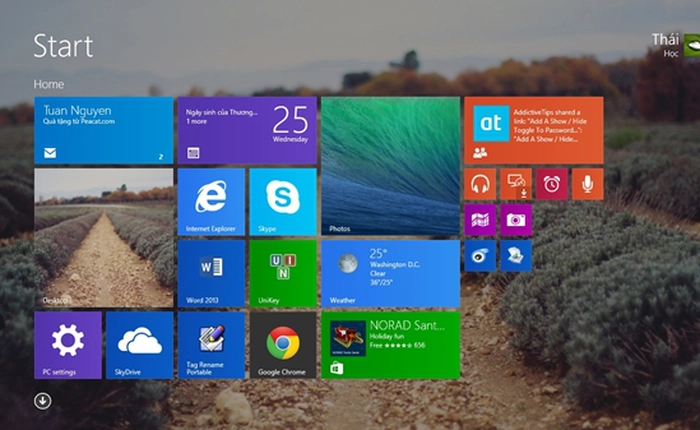The image size is (700, 430).
Task: Open the Sound Recorder microphone tile
Action: point(588,184)
